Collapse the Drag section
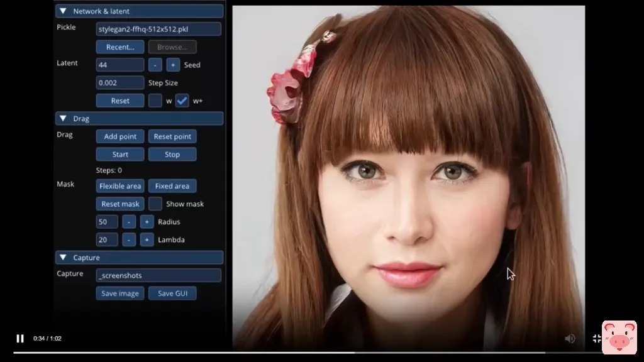644x362 pixels. click(x=63, y=119)
